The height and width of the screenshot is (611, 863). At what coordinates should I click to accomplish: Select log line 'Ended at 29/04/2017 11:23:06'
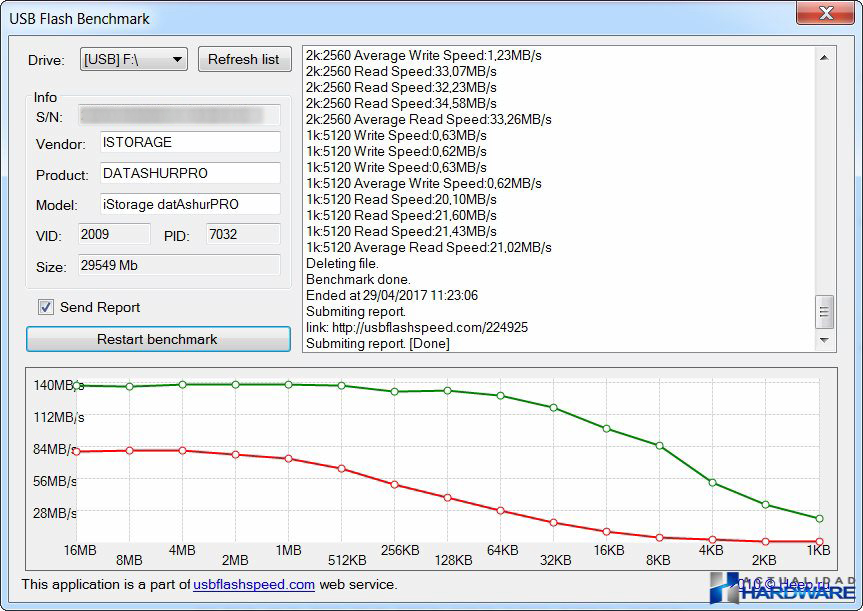tap(392, 296)
